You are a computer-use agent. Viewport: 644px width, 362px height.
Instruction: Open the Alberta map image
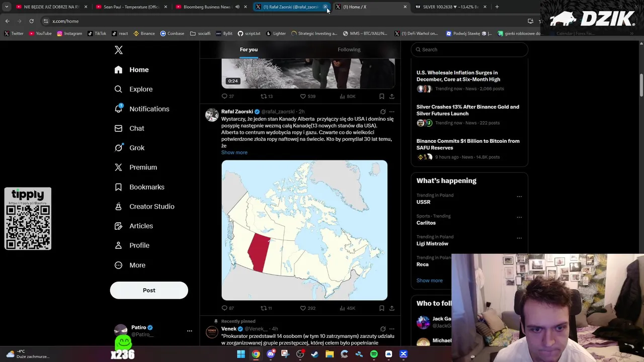(304, 230)
